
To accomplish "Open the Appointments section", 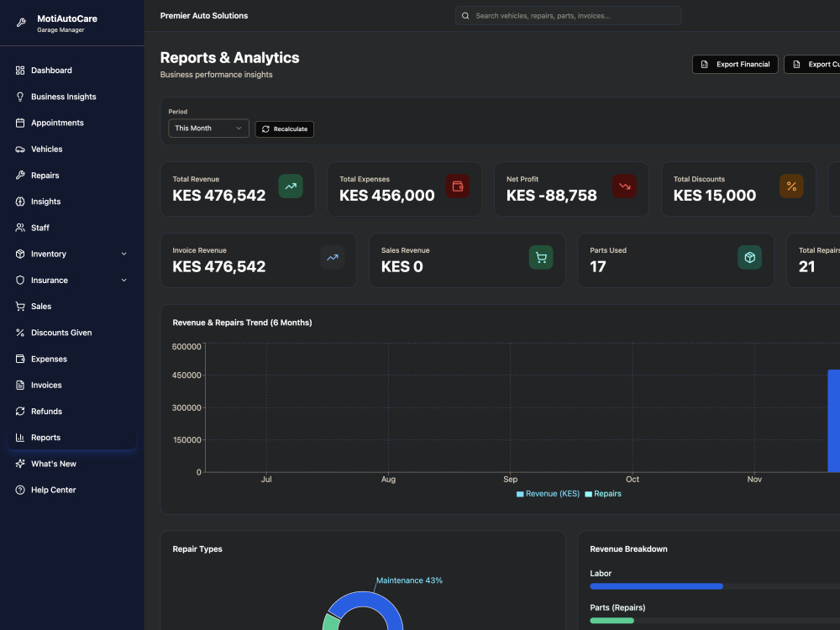I will tap(71, 123).
